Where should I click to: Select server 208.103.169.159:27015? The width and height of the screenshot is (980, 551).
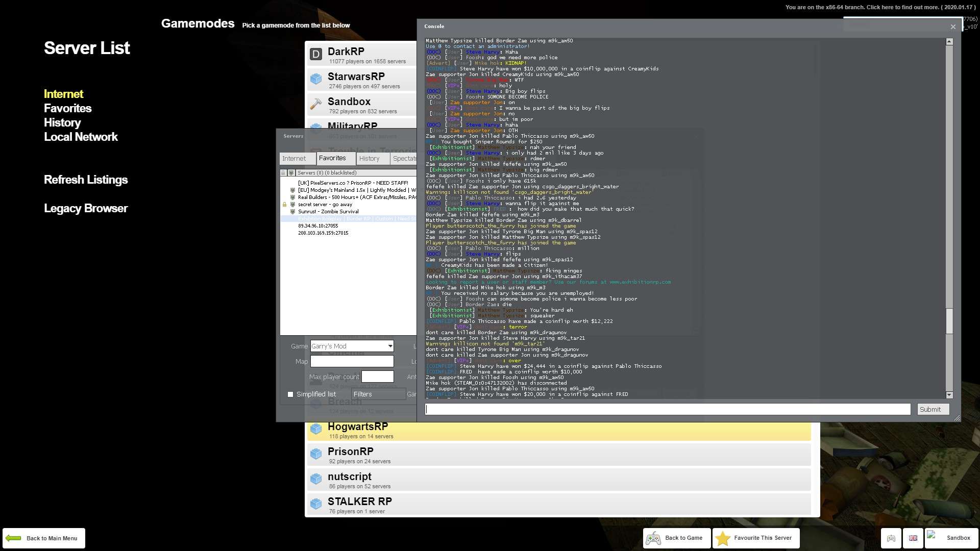349,233
